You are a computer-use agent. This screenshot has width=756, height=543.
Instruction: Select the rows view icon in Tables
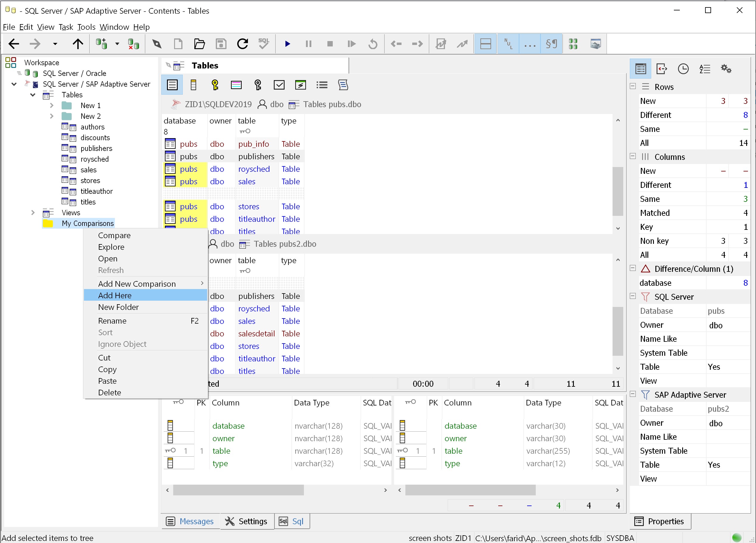click(x=172, y=85)
